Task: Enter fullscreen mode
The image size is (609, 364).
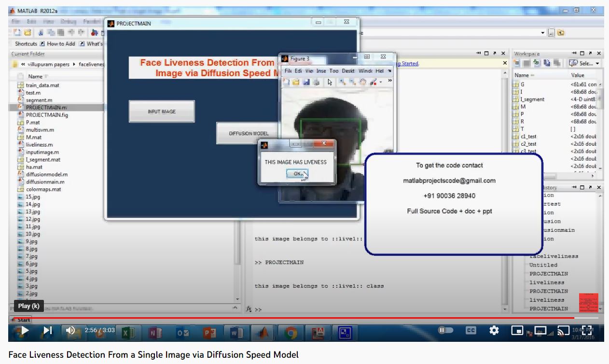Action: [587, 331]
